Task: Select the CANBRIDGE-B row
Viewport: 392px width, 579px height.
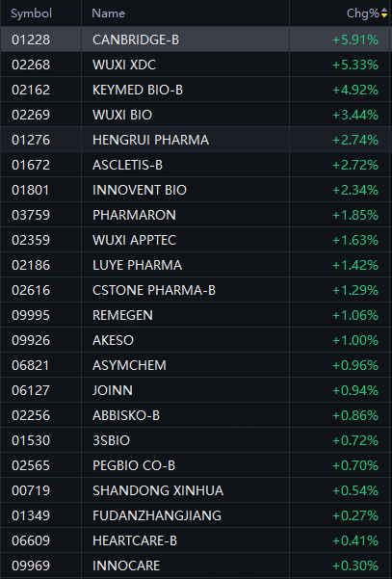Action: point(196,39)
